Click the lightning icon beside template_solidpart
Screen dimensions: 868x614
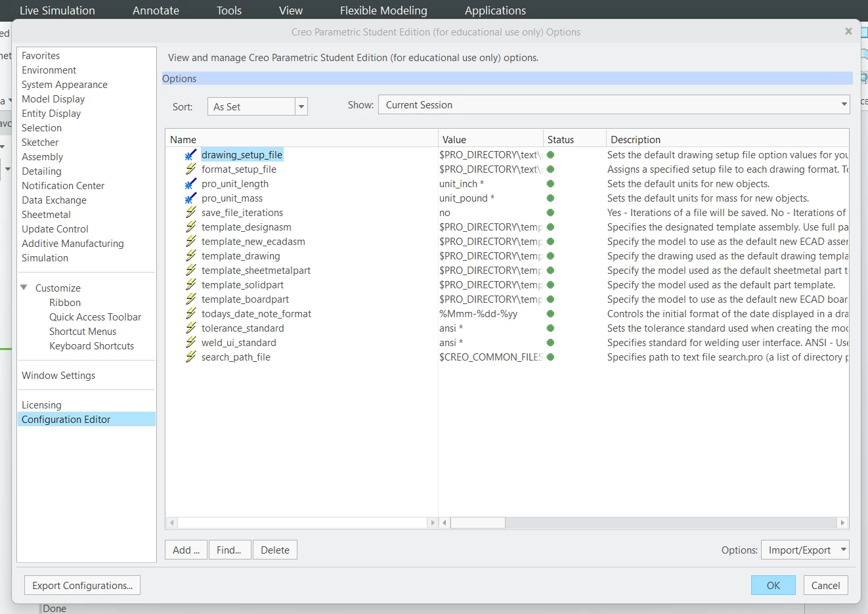(190, 285)
